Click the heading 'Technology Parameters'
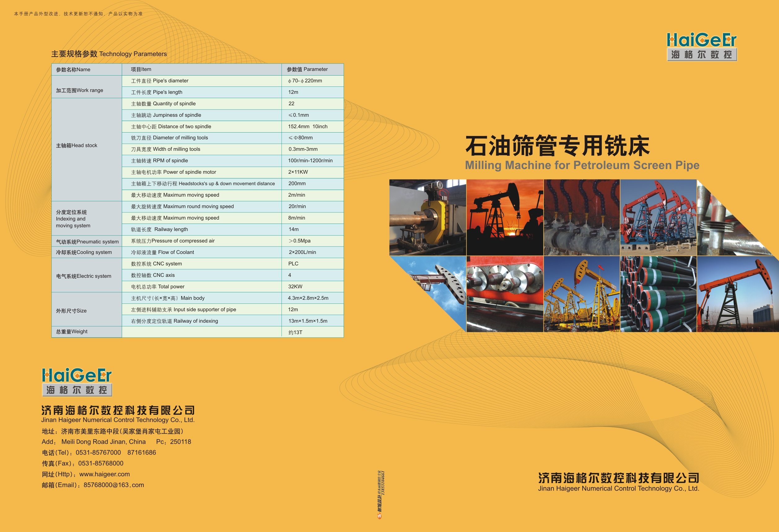The height and width of the screenshot is (532, 779). pyautogui.click(x=133, y=54)
